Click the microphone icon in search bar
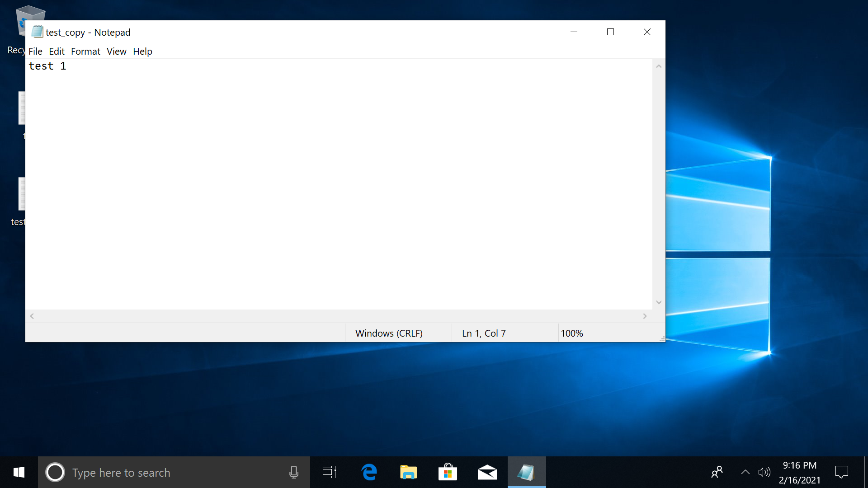Image resolution: width=868 pixels, height=488 pixels. (x=294, y=472)
